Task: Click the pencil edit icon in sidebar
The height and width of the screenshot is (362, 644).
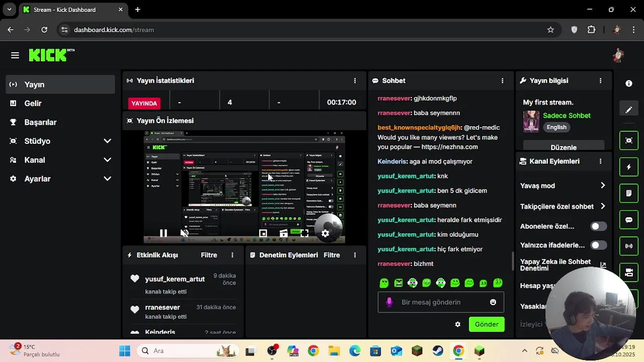Action: click(x=629, y=110)
